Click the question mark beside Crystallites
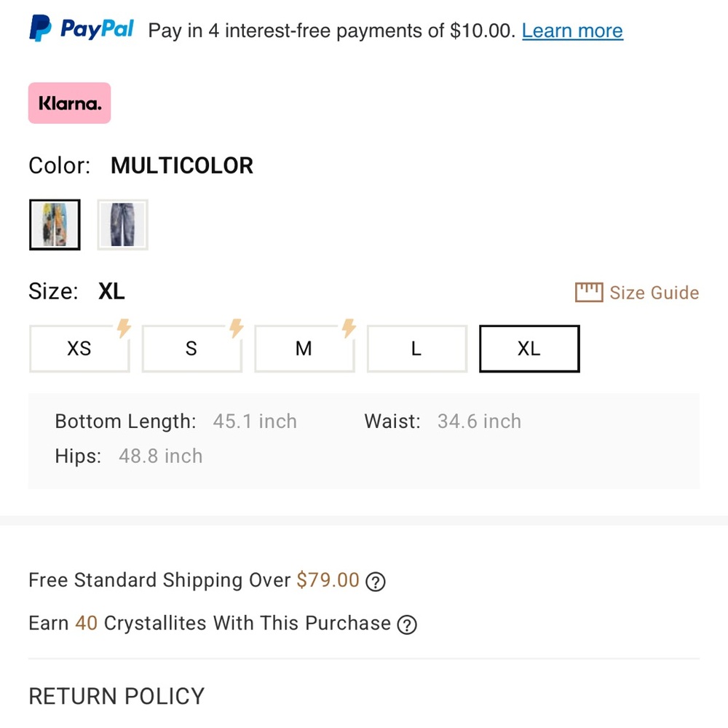The height and width of the screenshot is (728, 728). 408,625
